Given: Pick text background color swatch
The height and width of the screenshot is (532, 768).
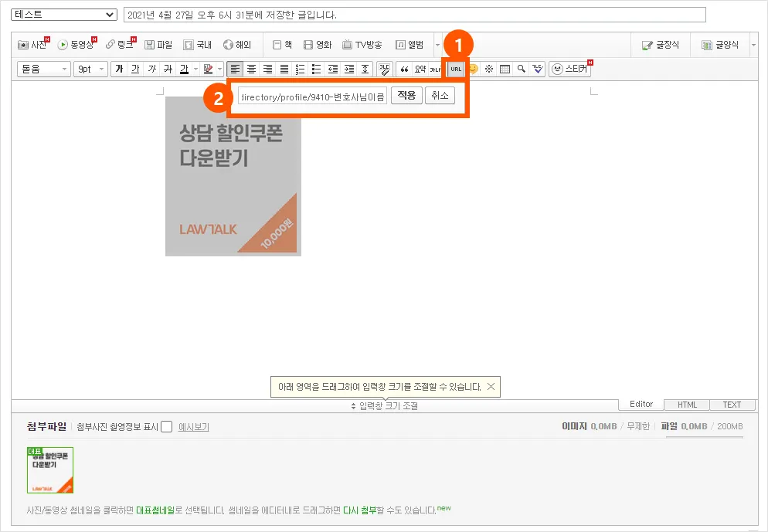Looking at the screenshot, I should (208, 69).
